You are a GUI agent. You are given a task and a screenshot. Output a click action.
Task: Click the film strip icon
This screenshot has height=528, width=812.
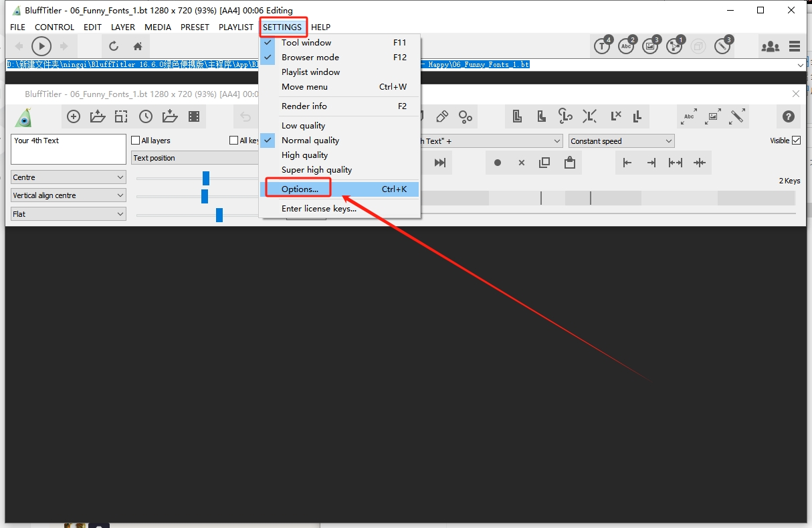click(194, 116)
